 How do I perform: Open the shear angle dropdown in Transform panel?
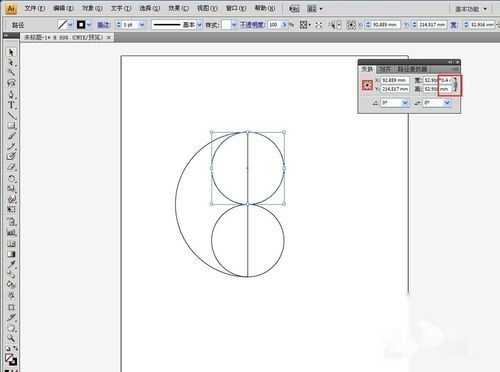coord(447,103)
